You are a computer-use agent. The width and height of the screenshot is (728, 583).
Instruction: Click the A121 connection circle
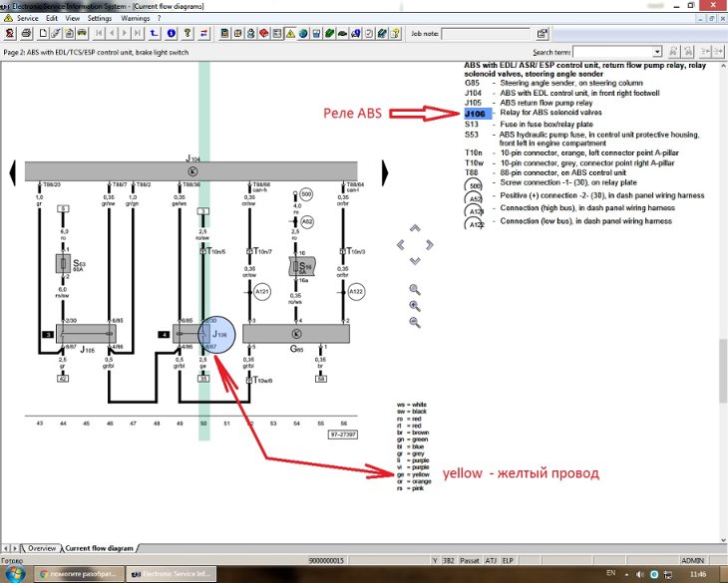(262, 292)
